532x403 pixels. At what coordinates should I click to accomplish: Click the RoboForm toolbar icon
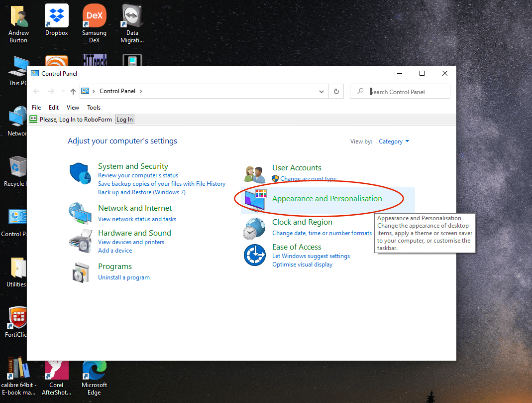coord(33,119)
